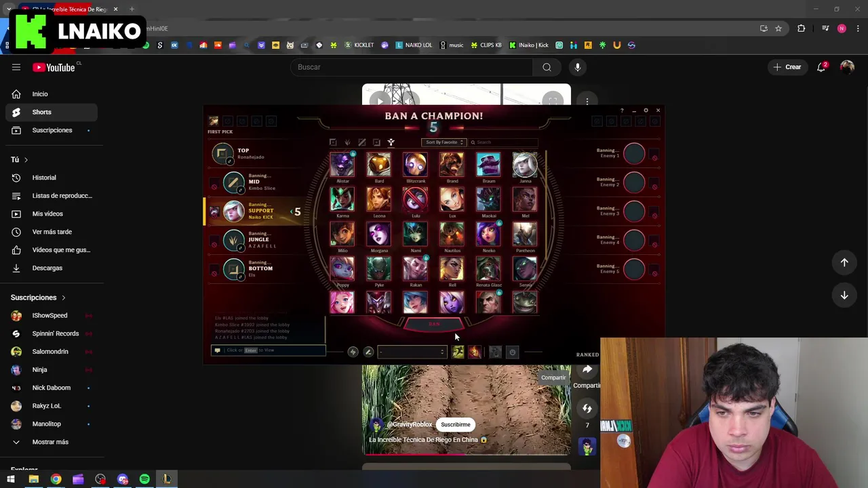Choose Milio in the champion grid

point(342,234)
